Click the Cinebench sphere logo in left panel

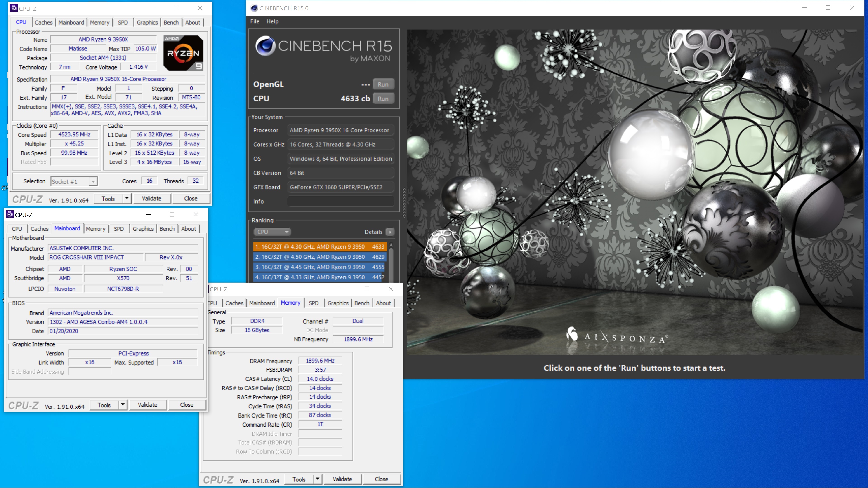coord(265,46)
